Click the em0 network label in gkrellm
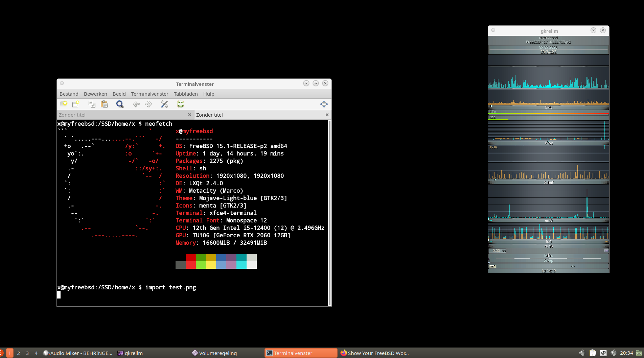The width and height of the screenshot is (644, 358). (x=549, y=220)
